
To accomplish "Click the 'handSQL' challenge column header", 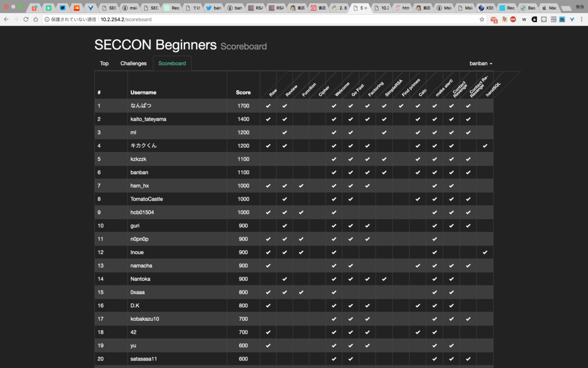I will point(493,90).
